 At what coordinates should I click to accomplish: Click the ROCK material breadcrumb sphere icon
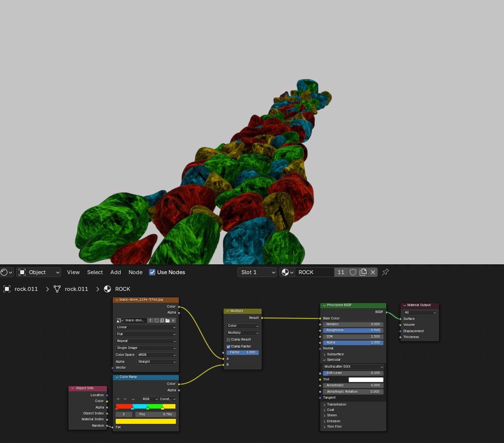point(107,289)
